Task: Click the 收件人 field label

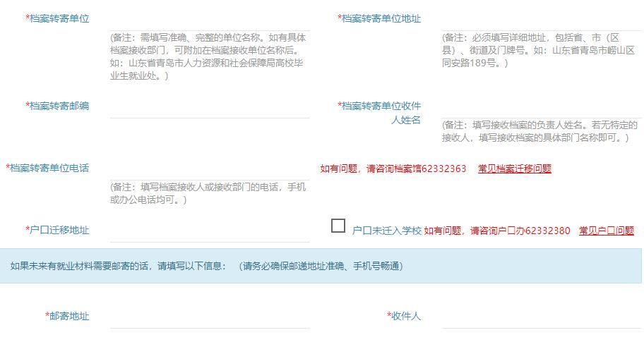Action: pos(405,316)
